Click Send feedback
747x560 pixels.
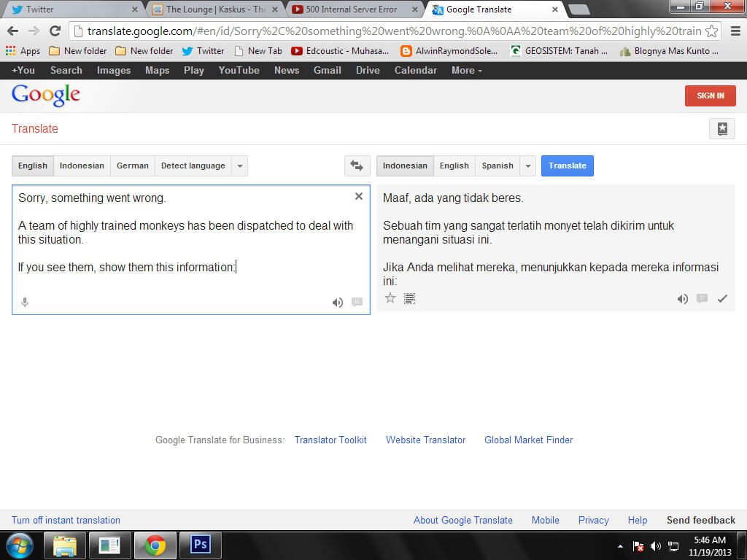pos(701,520)
